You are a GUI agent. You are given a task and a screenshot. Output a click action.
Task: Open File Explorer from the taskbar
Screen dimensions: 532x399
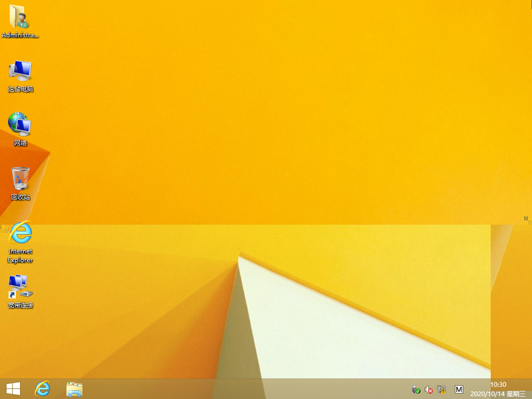(74, 389)
